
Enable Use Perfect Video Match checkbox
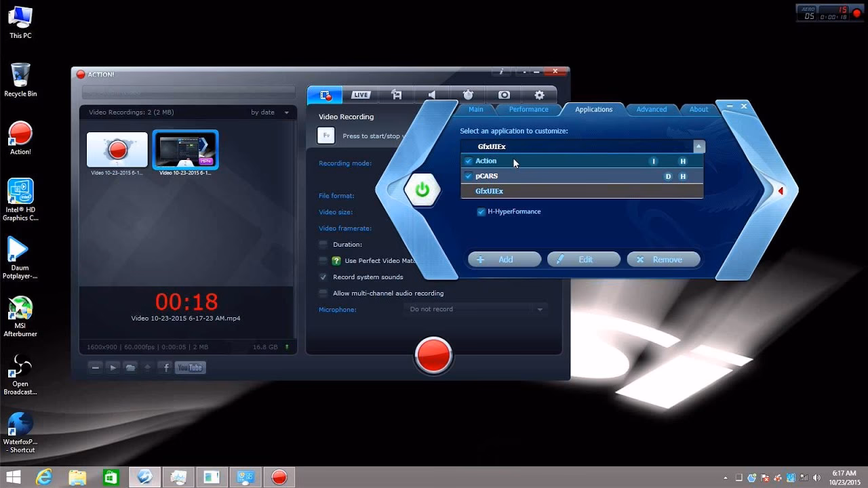click(x=323, y=260)
